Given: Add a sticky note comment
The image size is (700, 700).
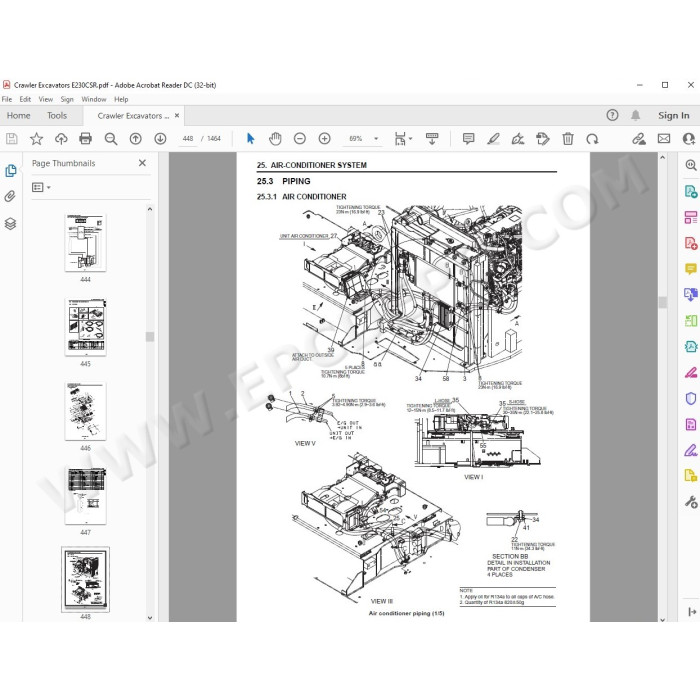Looking at the screenshot, I should tap(468, 139).
